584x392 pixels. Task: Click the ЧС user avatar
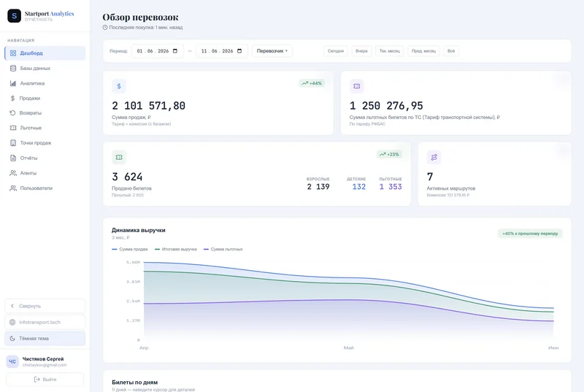12,361
